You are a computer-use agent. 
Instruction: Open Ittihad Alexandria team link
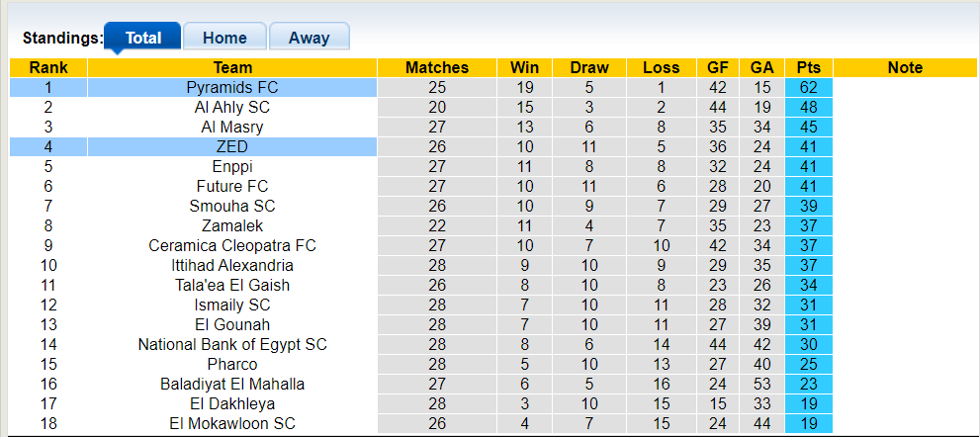232,265
